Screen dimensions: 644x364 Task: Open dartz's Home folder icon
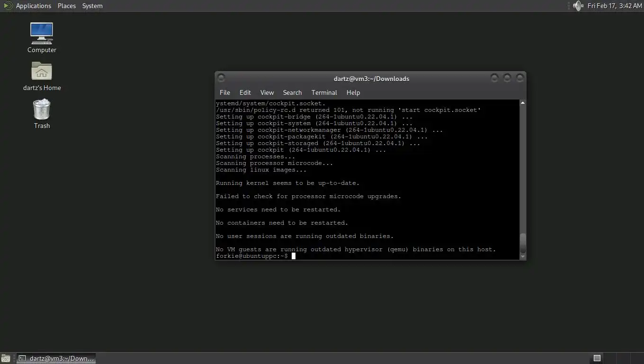click(42, 76)
